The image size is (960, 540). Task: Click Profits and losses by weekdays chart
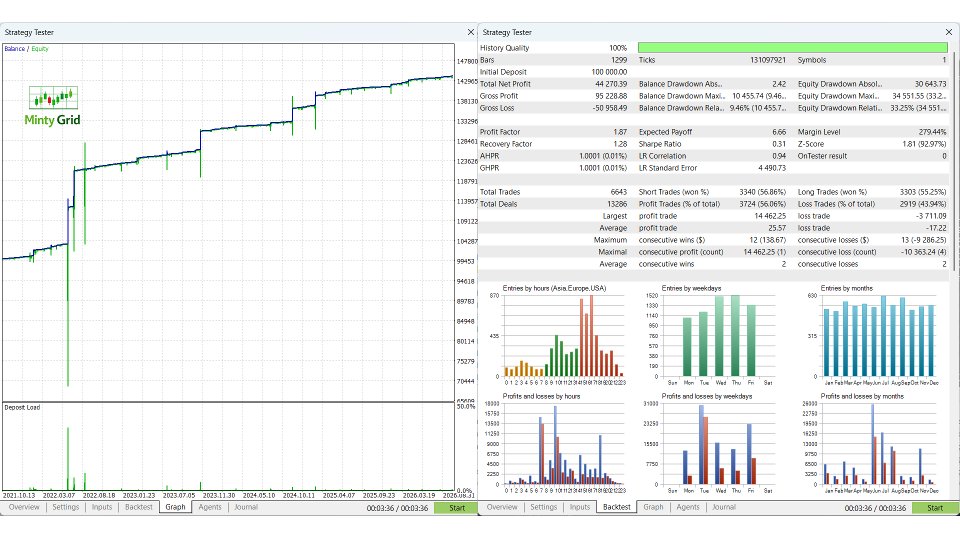(x=710, y=444)
